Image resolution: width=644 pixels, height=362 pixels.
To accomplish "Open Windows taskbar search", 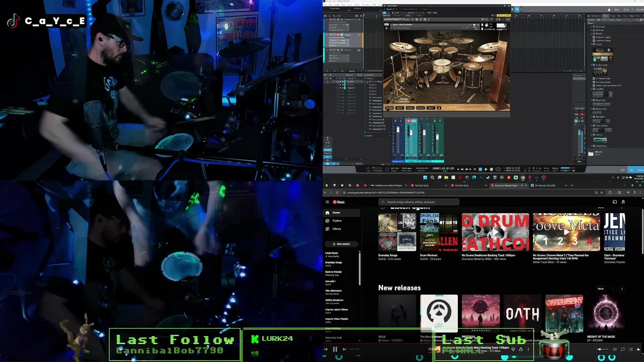I will [432, 177].
